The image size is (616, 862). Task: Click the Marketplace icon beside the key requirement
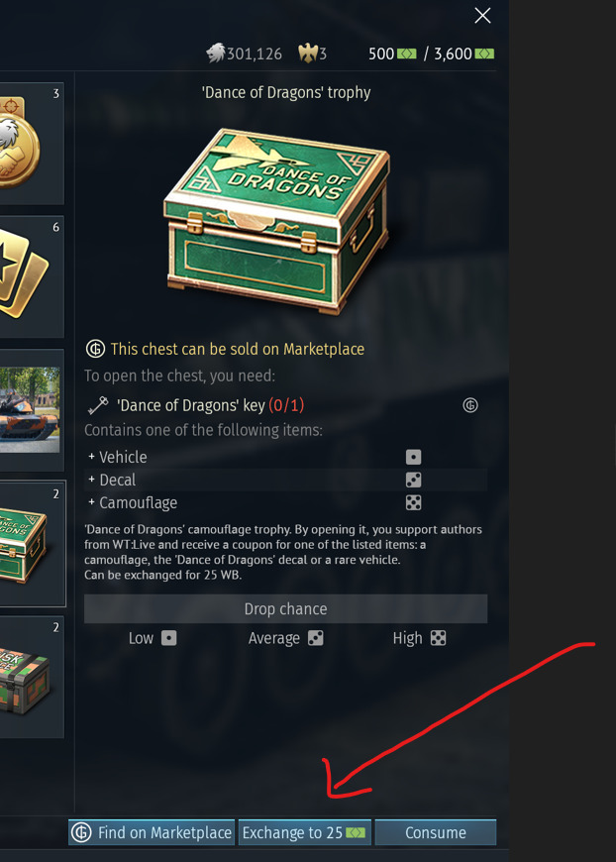pyautogui.click(x=470, y=405)
